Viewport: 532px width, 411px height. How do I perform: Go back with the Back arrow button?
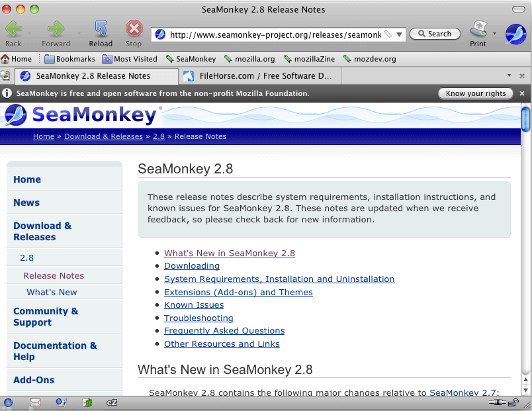click(x=14, y=29)
